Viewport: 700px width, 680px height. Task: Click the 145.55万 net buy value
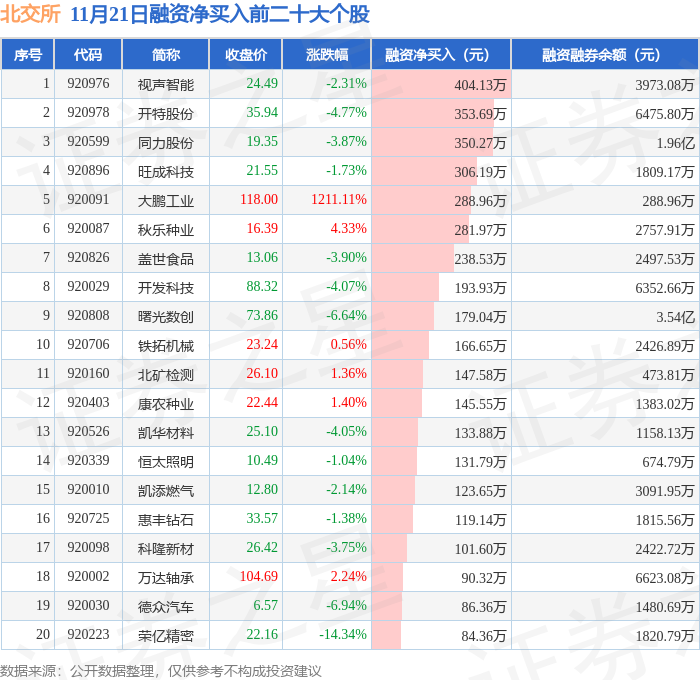[480, 404]
